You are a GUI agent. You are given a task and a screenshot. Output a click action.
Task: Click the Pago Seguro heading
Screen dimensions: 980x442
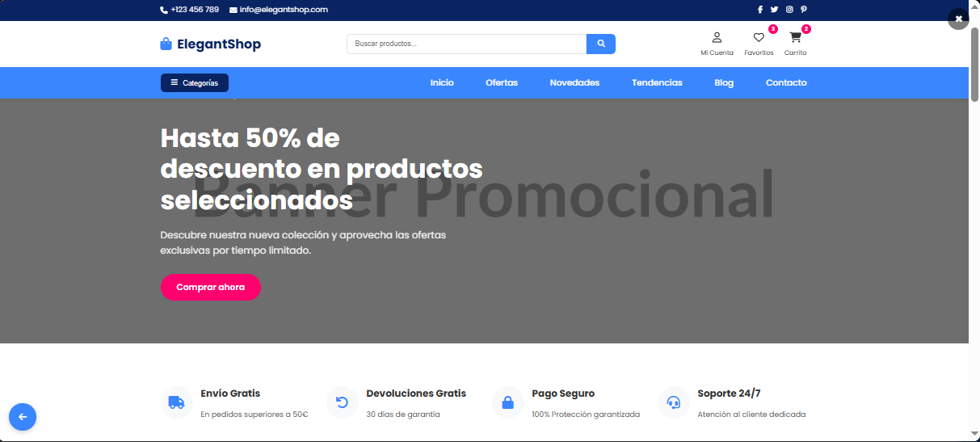tap(563, 394)
